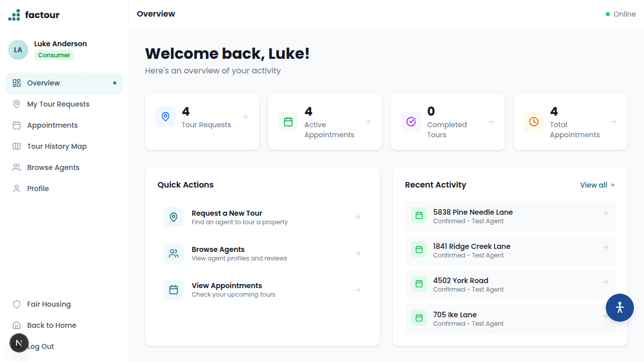Select the Tour History Map icon
The height and width of the screenshot is (362, 644).
click(x=16, y=146)
